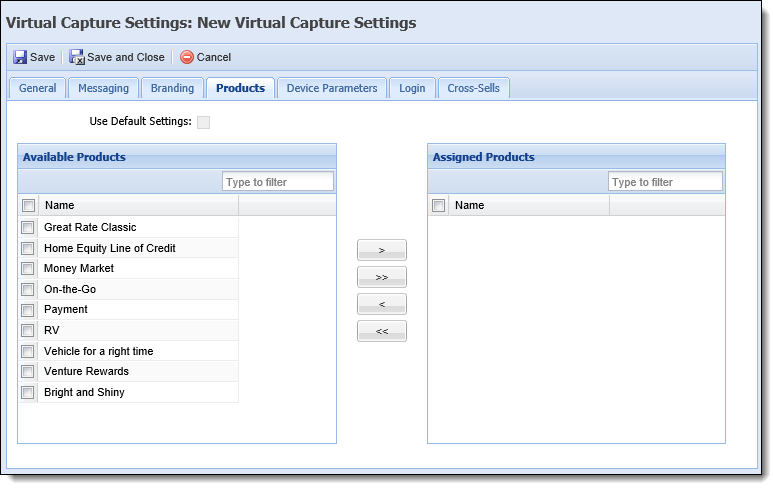This screenshot has width=773, height=490.
Task: Tick the Venture Rewards checkbox
Action: [x=28, y=372]
